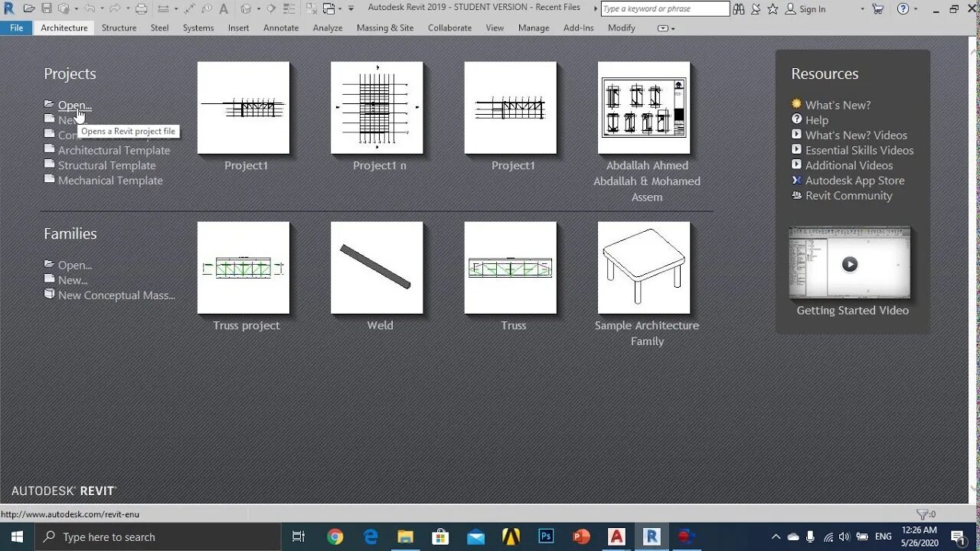Click the Section tool icon
Screen dimensions: 980x551
point(271,8)
